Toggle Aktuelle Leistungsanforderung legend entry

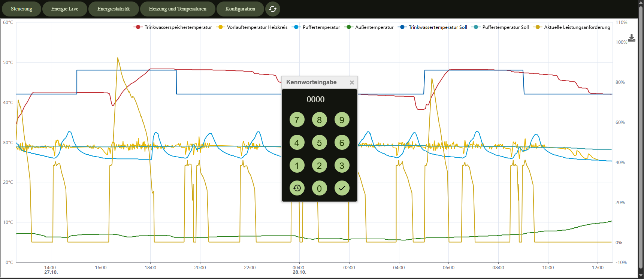click(x=572, y=27)
